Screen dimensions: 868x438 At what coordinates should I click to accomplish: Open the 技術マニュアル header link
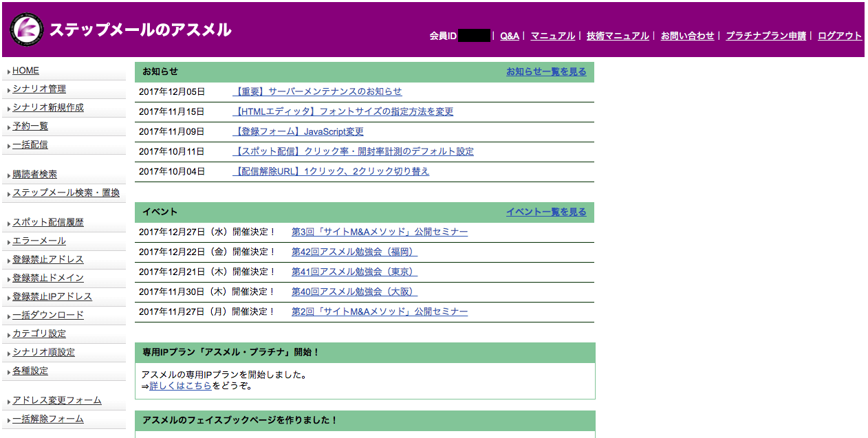coord(618,36)
